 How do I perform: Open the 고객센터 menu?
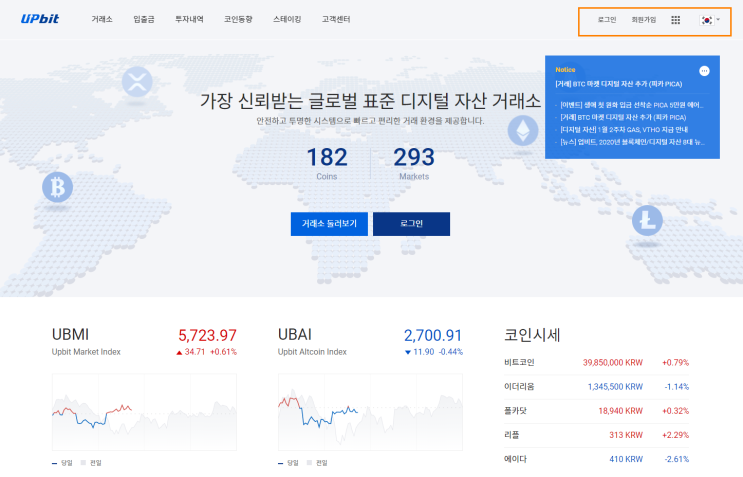pyautogui.click(x=336, y=19)
